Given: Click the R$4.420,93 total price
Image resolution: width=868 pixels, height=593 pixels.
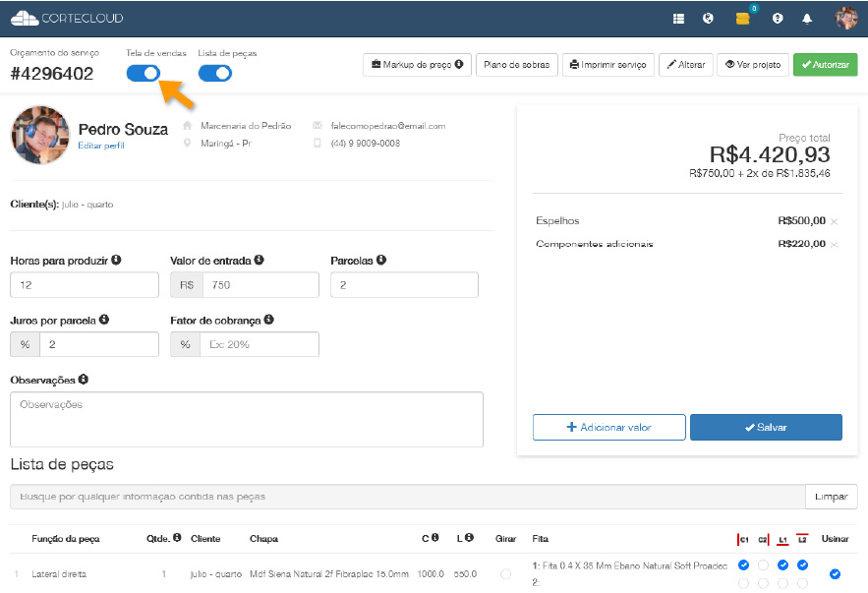Looking at the screenshot, I should (770, 154).
